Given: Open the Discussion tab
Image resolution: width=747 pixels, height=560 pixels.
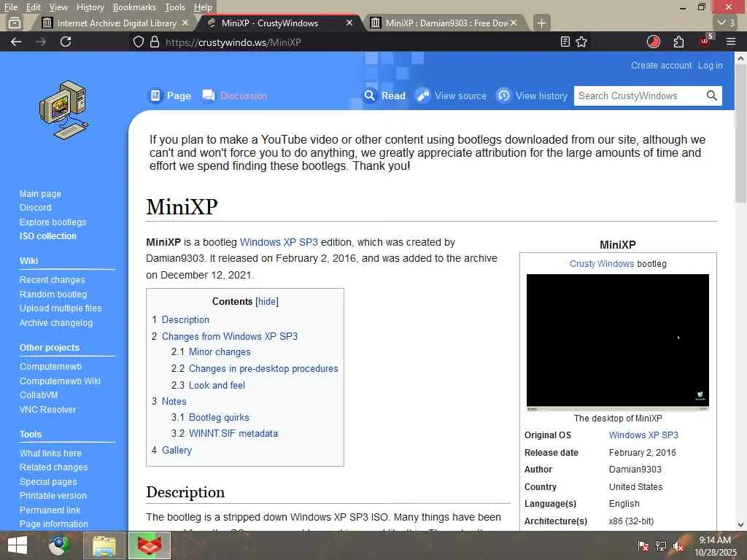Looking at the screenshot, I should point(235,96).
